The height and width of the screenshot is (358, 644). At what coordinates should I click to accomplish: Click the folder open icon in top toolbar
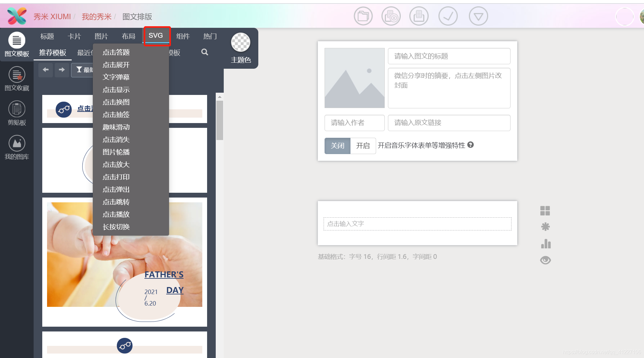tap(363, 16)
